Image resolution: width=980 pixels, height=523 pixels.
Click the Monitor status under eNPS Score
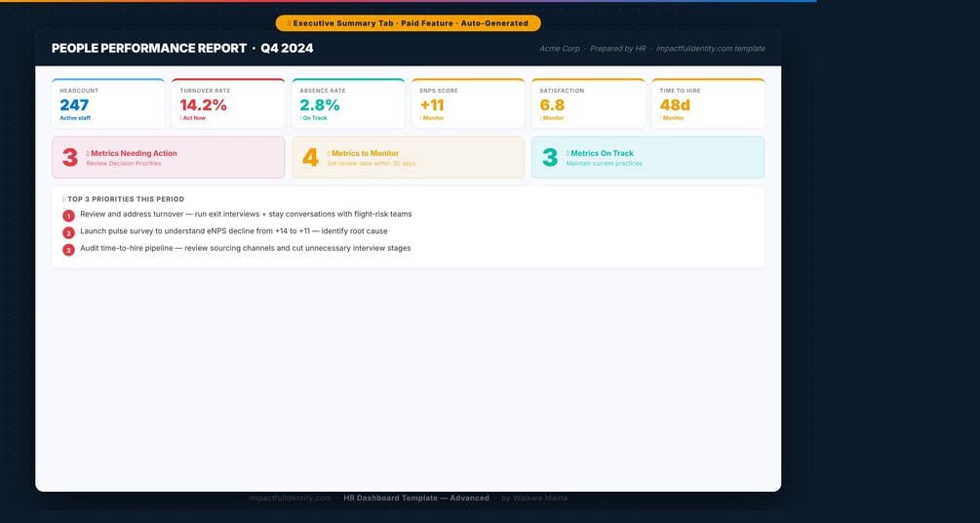432,118
